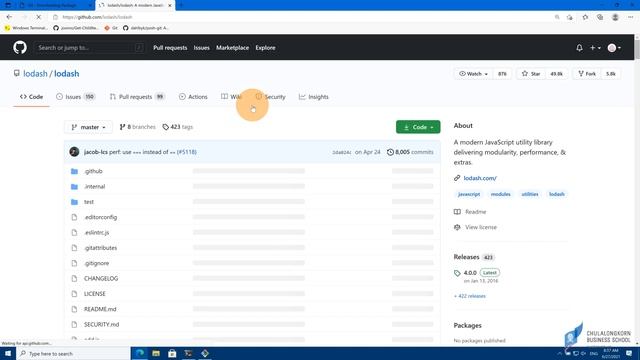Select the utilities topic tag

click(x=529, y=194)
